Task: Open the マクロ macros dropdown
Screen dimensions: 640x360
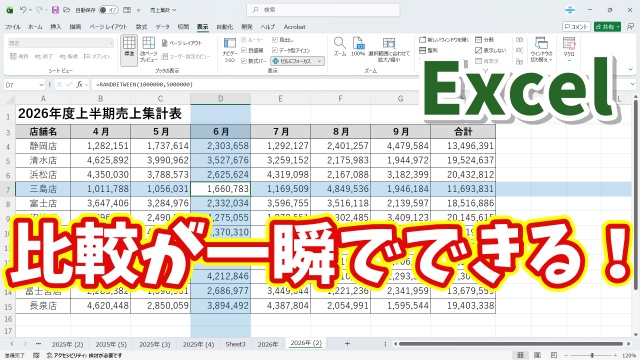Action: pos(569,49)
